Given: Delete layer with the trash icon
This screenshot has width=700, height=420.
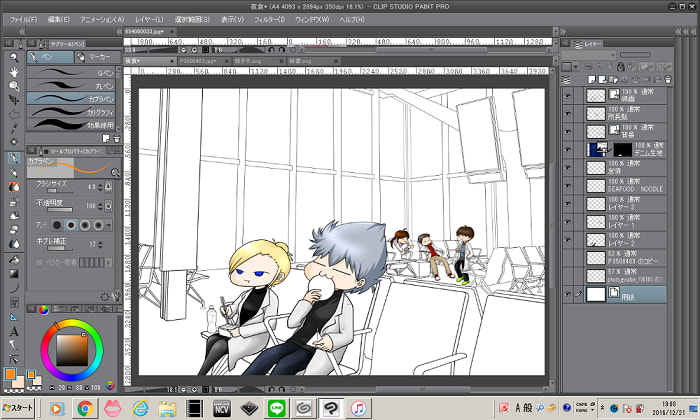Looking at the screenshot, I should tap(668, 79).
